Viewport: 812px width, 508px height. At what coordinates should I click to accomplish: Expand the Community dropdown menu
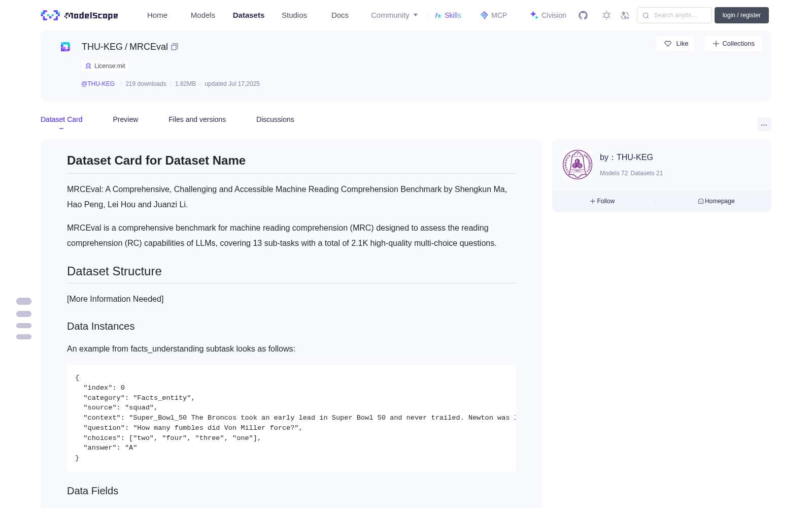click(x=394, y=15)
